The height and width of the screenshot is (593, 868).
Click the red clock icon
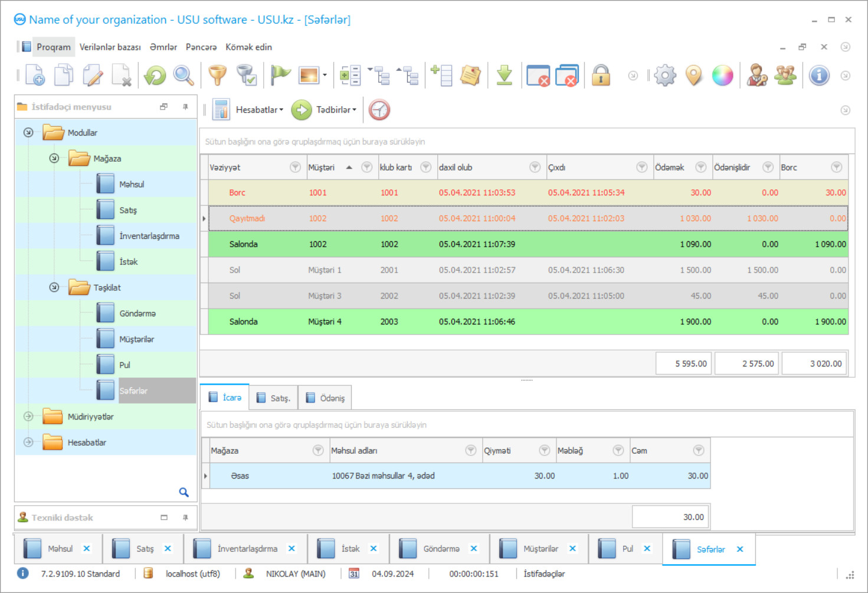379,110
